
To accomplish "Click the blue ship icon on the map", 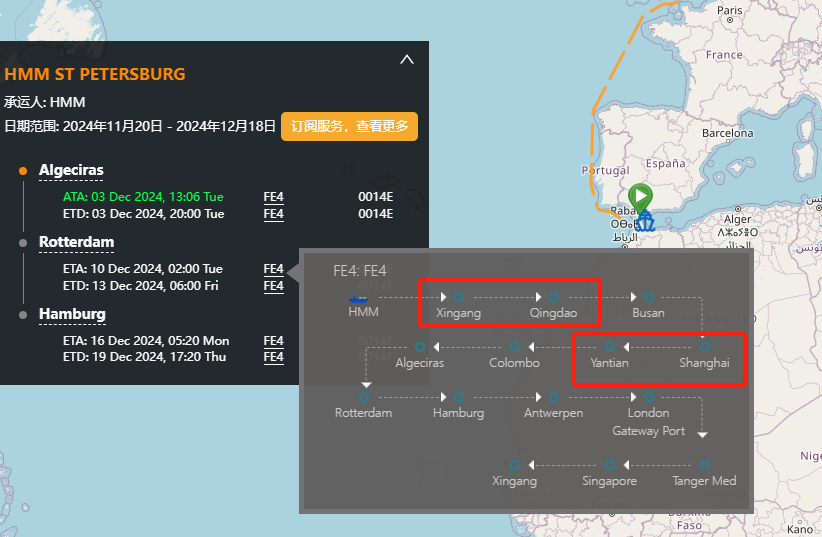I will 644,221.
